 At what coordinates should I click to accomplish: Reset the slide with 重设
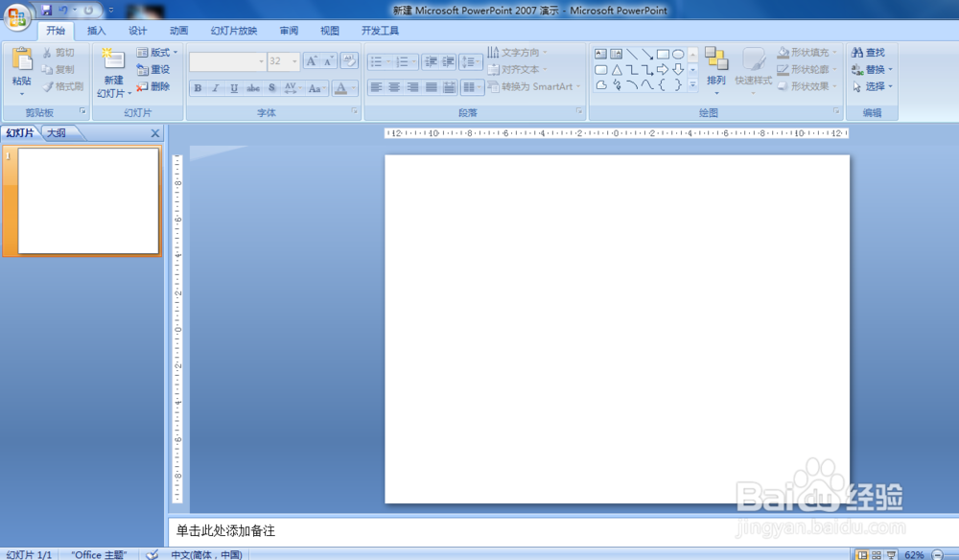[x=152, y=70]
